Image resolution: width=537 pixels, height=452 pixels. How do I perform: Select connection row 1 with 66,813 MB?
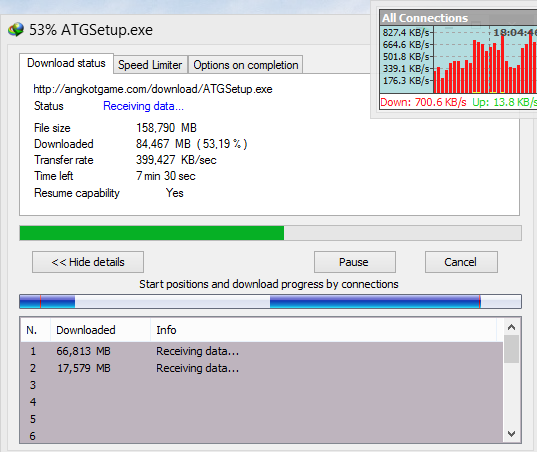click(262, 351)
